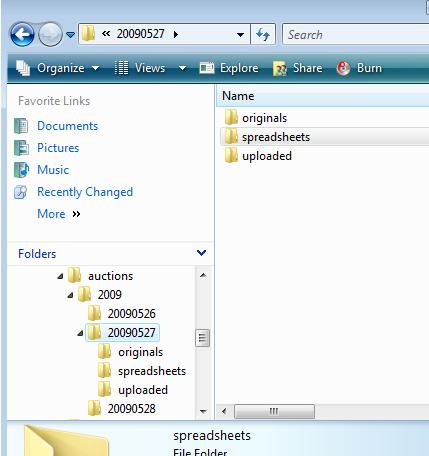Click the file list horizontal scroll thumb
The height and width of the screenshot is (456, 429).
tap(274, 412)
